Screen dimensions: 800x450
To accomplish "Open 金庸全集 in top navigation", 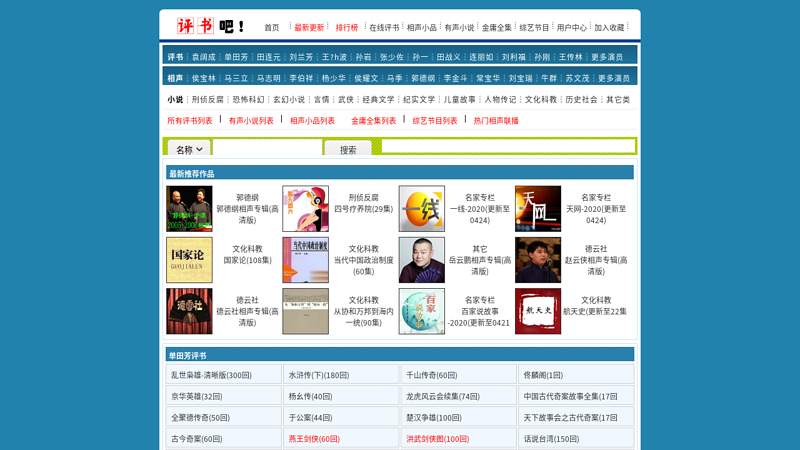I will [496, 28].
